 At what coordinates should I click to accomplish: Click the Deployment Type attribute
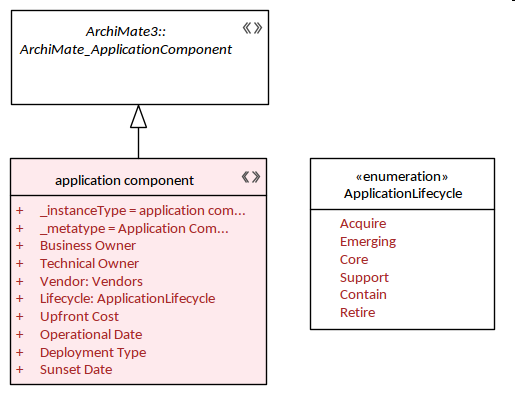tap(93, 352)
